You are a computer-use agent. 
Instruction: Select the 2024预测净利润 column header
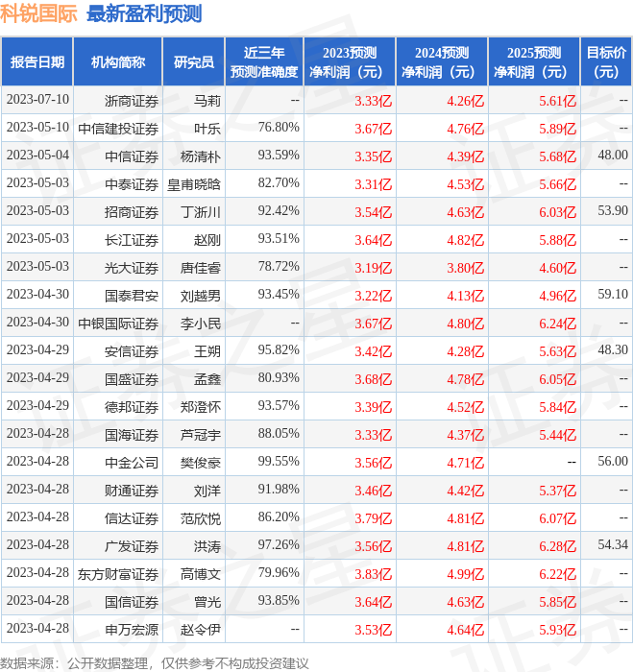(442, 62)
